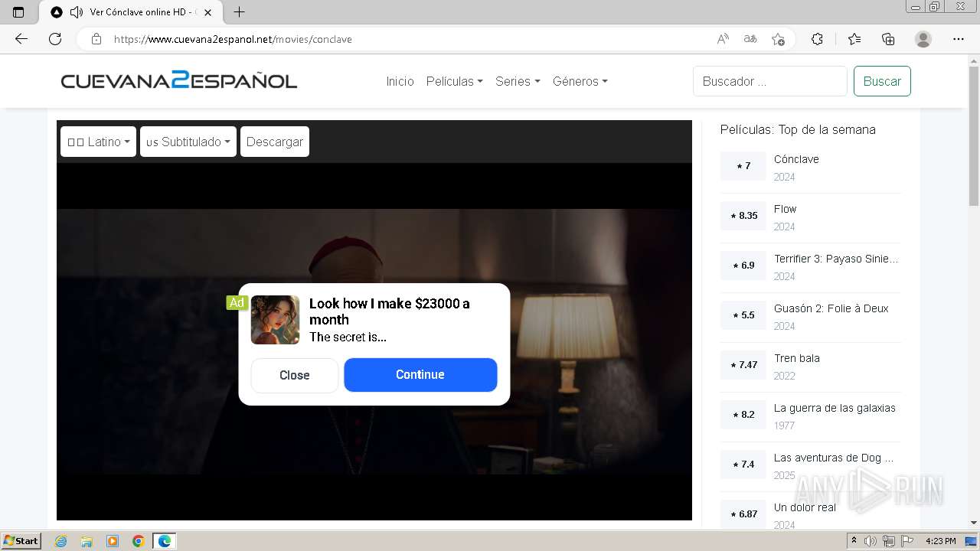Open the Géneros nav dropdown
980x551 pixels.
coord(580,81)
